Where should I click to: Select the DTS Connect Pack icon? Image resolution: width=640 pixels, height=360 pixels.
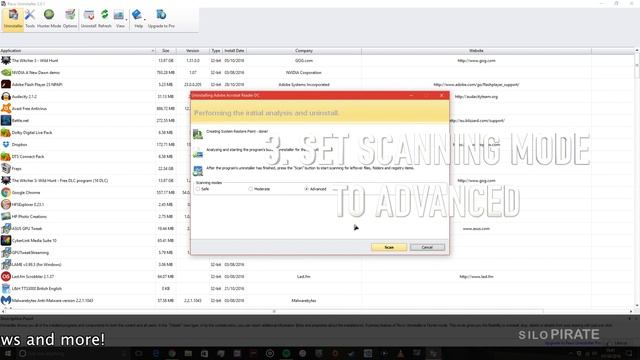6,156
